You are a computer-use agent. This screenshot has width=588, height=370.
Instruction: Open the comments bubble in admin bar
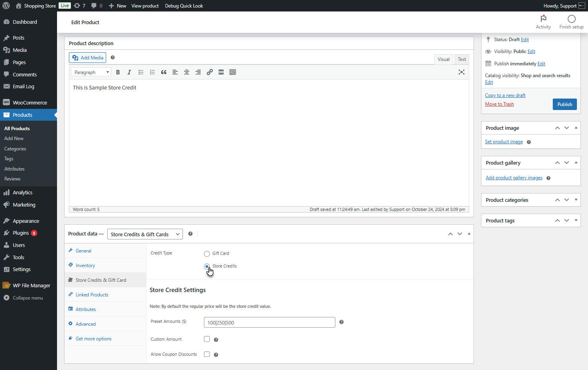(x=97, y=6)
